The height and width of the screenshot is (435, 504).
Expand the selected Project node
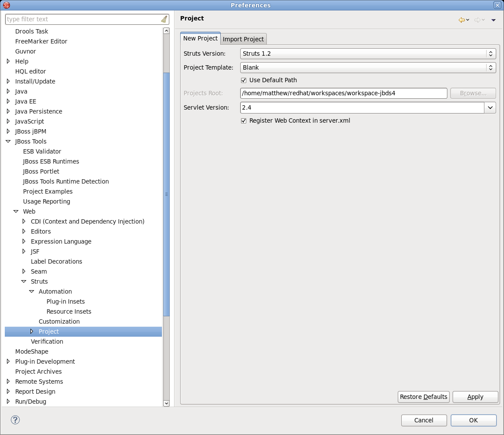(x=31, y=331)
